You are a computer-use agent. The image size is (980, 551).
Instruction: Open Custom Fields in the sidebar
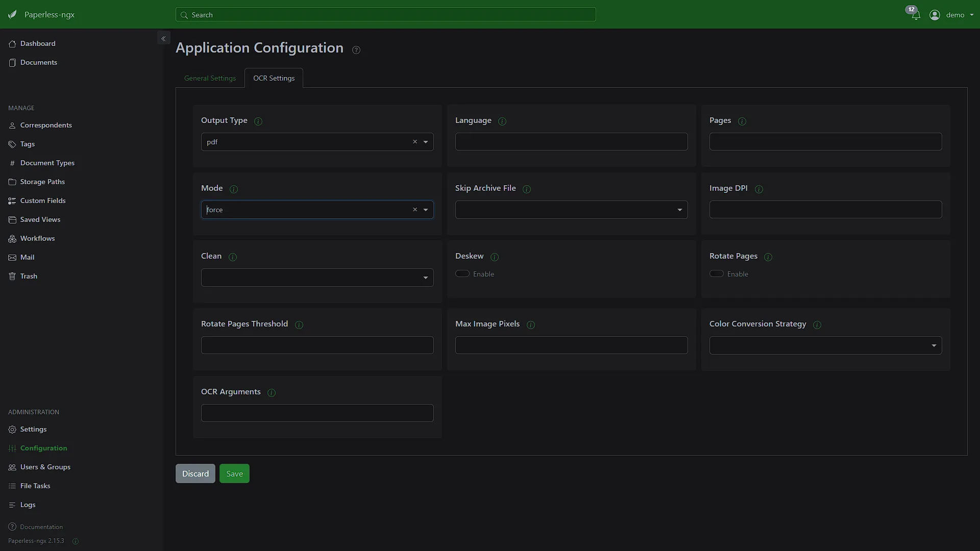click(43, 201)
